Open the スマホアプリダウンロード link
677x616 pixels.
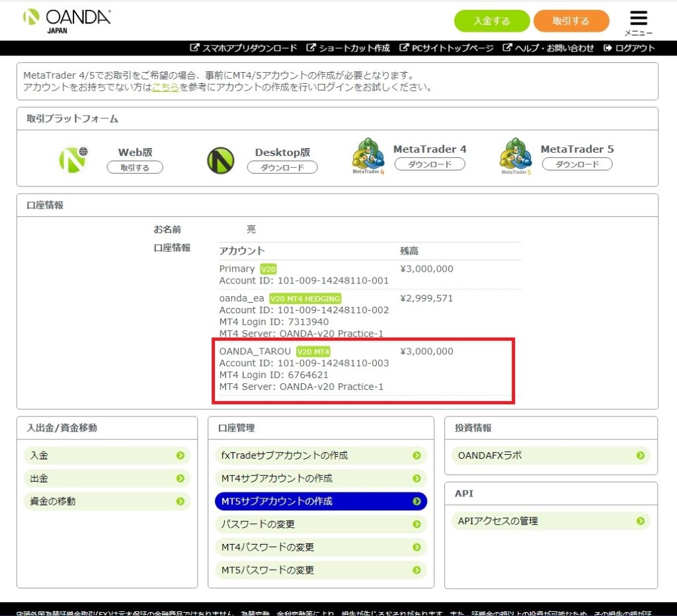coord(249,48)
